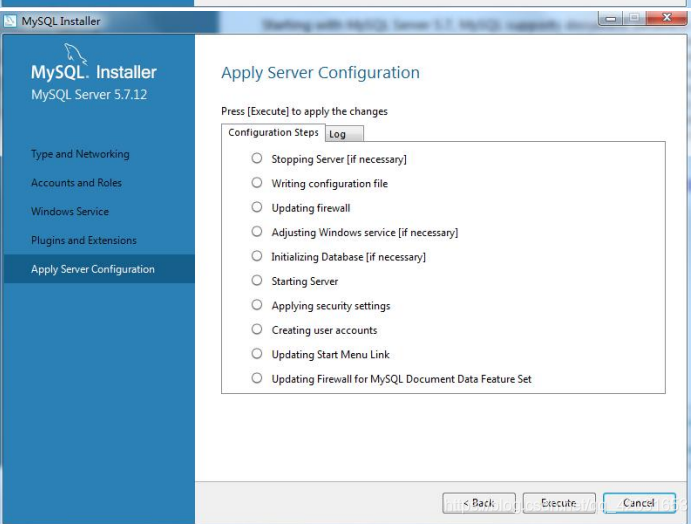Click the Execute button
The width and height of the screenshot is (698, 524).
559,503
